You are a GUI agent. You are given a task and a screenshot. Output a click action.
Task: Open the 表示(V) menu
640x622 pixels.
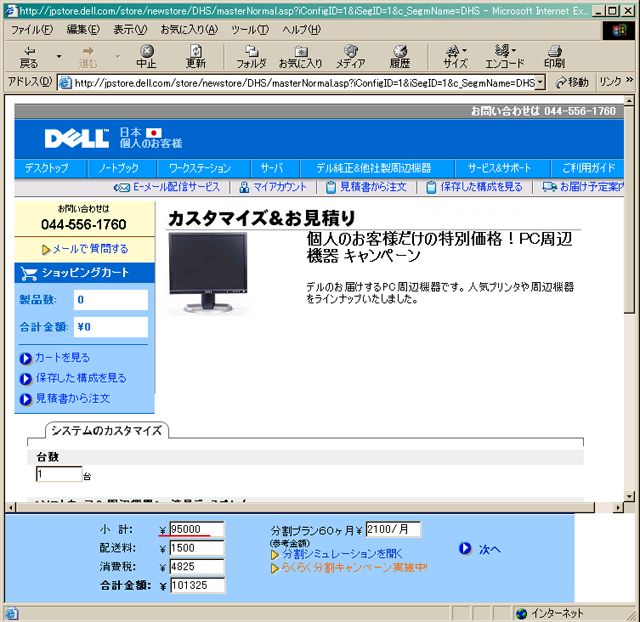(130, 30)
